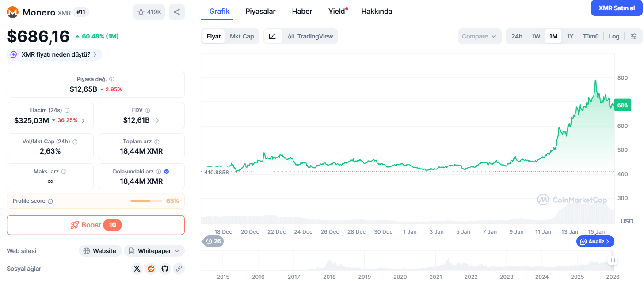Image resolution: width=644 pixels, height=281 pixels.
Task: Click the green 686 current price label
Action: [622, 105]
